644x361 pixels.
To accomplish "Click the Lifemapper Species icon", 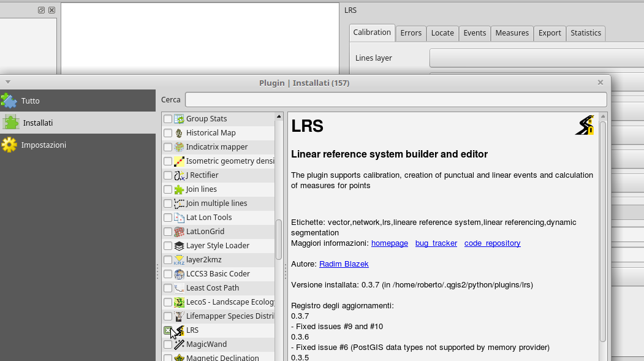I will click(179, 316).
